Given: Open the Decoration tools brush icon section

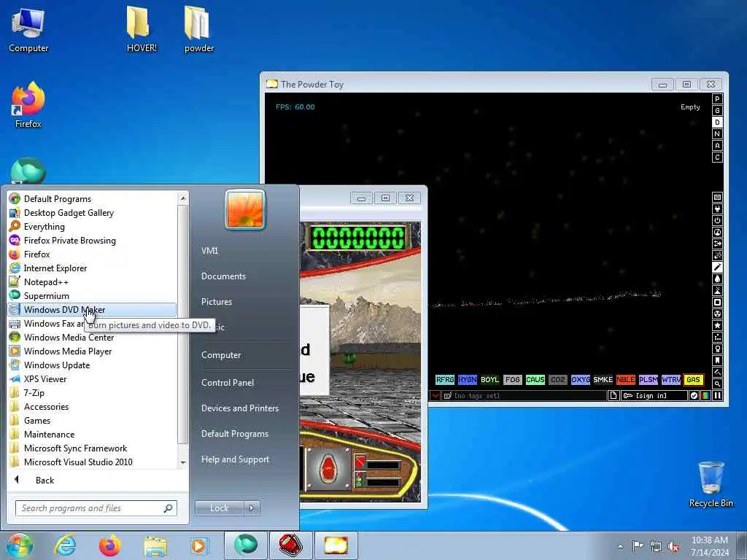Looking at the screenshot, I should pyautogui.click(x=718, y=373).
